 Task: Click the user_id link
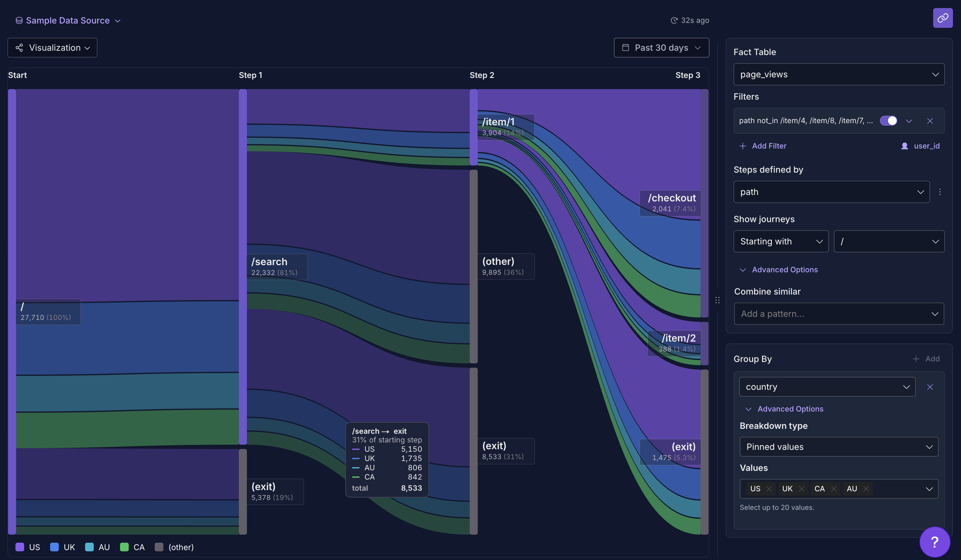click(927, 146)
